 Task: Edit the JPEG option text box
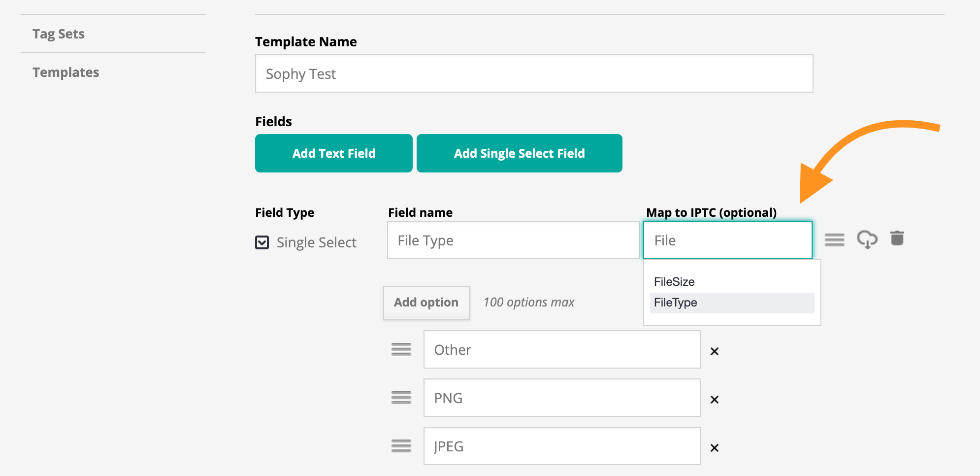(562, 446)
